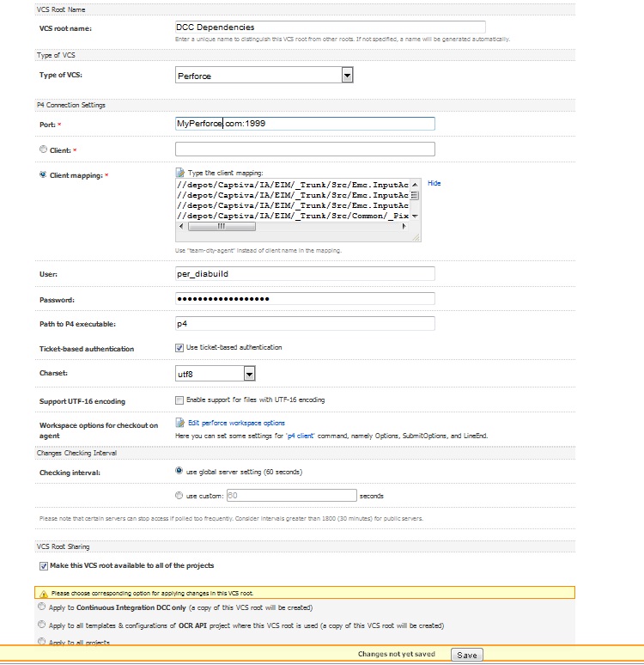Click the client mapping edit icon
Screen dimensions: 644x665
pos(179,173)
